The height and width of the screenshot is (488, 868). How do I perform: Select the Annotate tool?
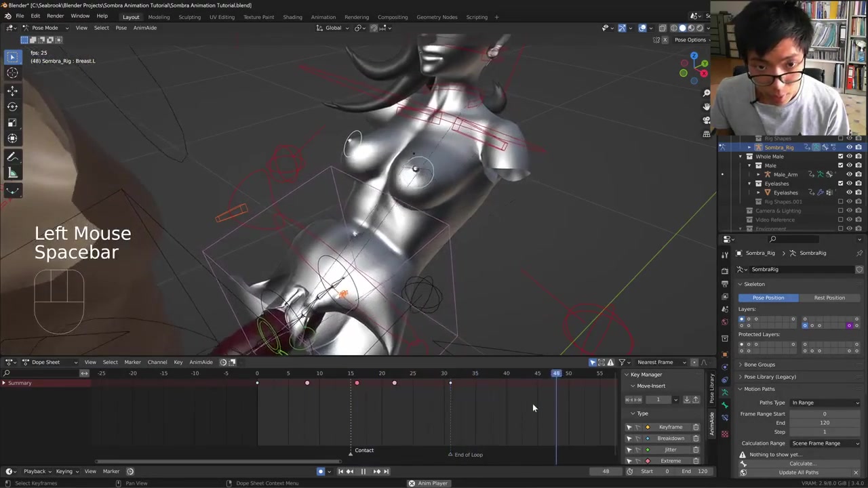click(12, 157)
